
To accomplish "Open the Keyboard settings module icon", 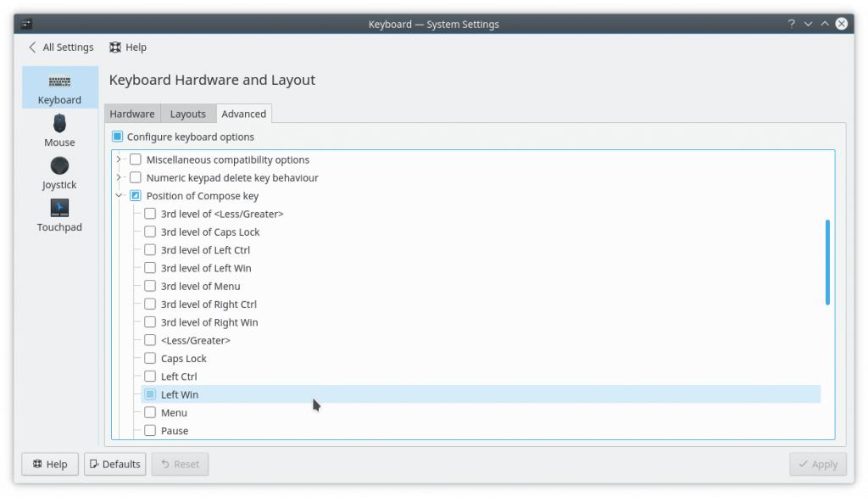I will point(59,82).
